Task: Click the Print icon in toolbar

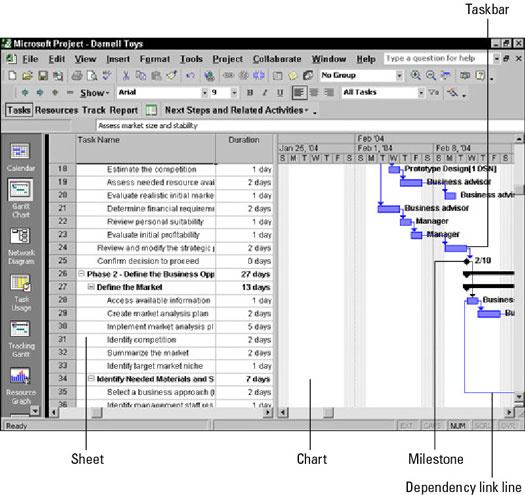Action: point(77,76)
